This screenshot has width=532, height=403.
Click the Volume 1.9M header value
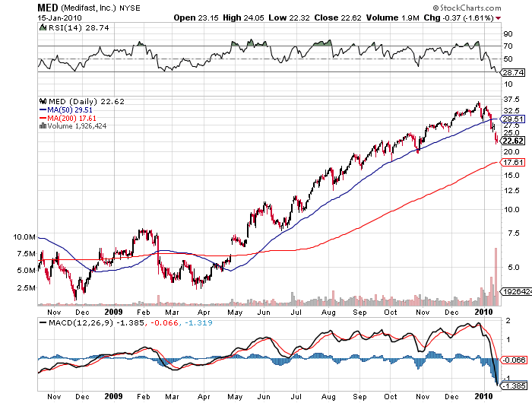pos(393,18)
